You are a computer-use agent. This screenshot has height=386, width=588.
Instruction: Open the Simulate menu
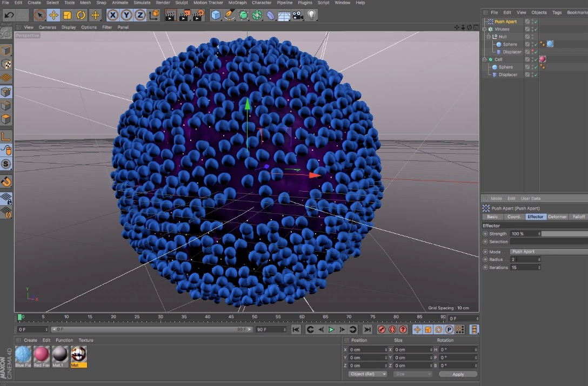click(141, 3)
